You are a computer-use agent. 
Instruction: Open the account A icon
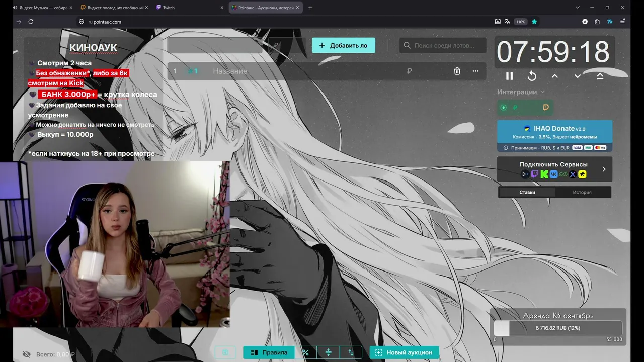585,22
